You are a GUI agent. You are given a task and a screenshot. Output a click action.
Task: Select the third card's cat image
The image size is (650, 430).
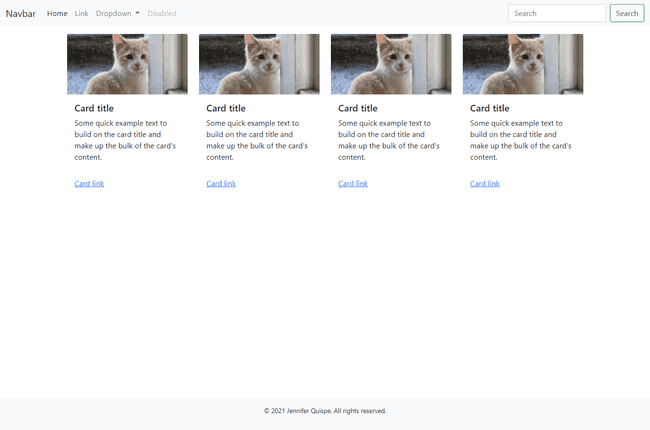pyautogui.click(x=391, y=64)
